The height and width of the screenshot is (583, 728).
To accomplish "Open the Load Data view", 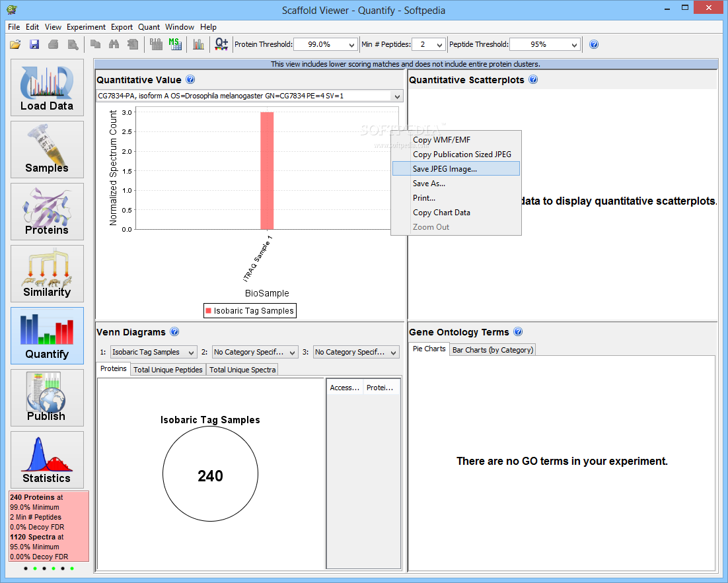I will click(48, 88).
